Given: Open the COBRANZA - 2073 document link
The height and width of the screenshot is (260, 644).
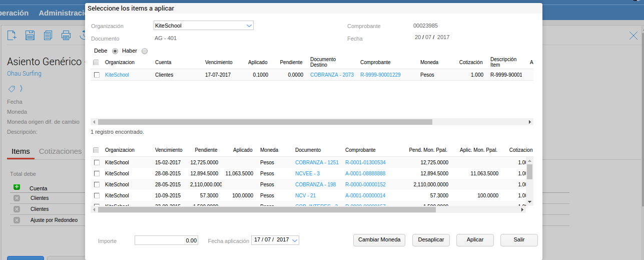Looking at the screenshot, I should [x=332, y=75].
